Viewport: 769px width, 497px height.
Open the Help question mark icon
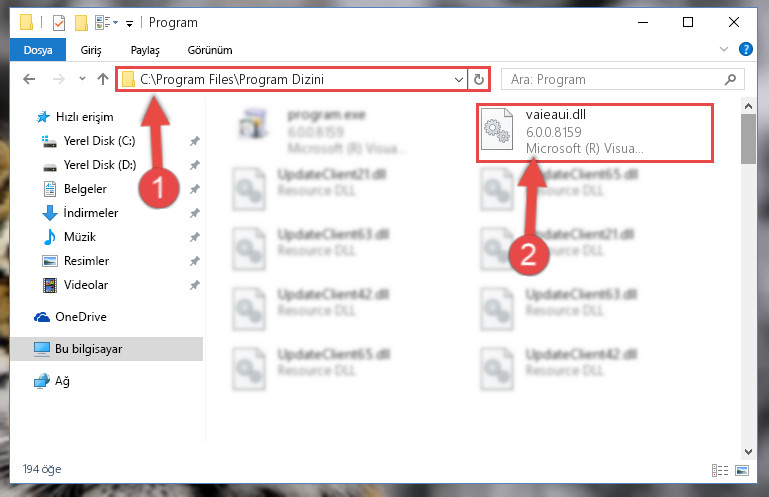745,49
